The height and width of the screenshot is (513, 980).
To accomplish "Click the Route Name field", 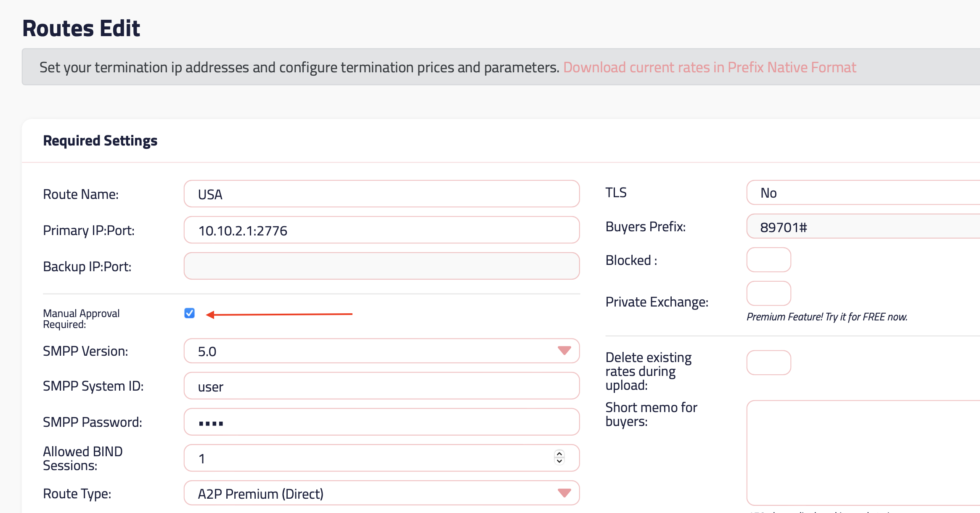I will pos(381,194).
